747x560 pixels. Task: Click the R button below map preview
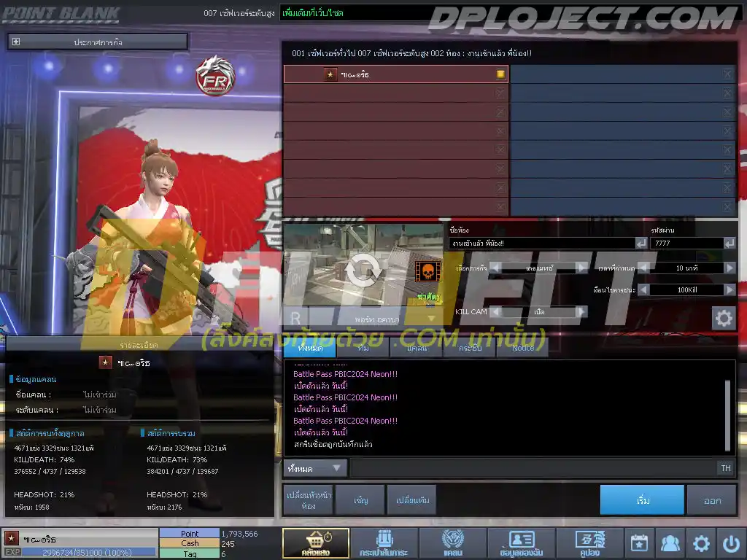click(295, 318)
